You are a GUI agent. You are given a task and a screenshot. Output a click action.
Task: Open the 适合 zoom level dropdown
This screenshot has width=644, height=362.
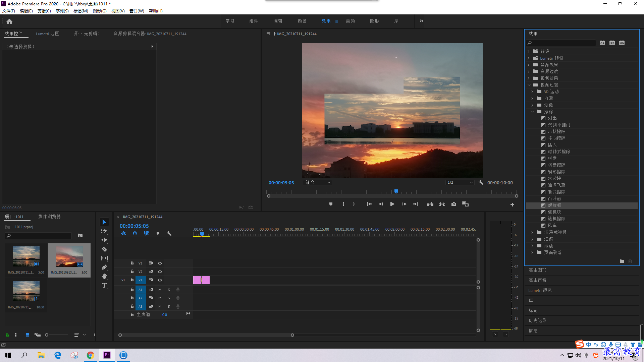(x=317, y=183)
